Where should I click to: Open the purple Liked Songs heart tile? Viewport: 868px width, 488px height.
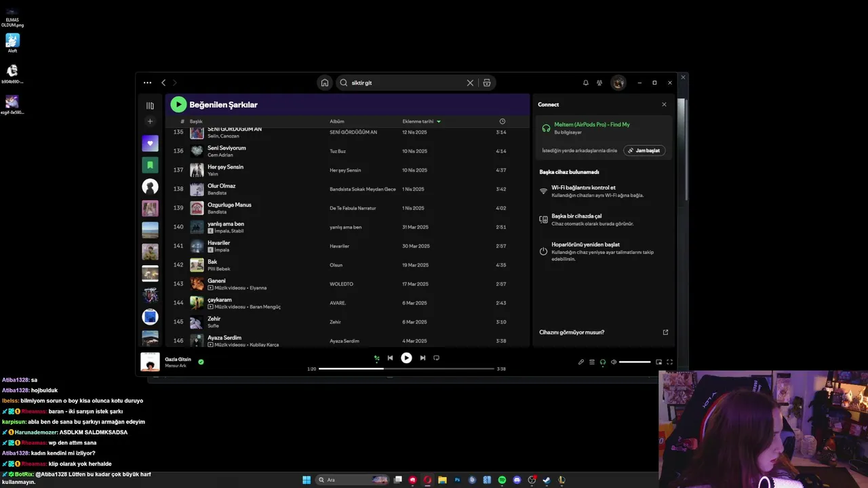[150, 143]
